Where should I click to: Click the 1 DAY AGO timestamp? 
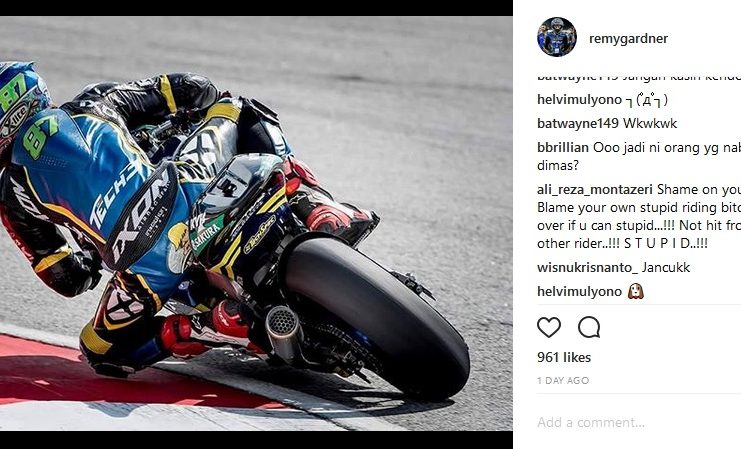tap(563, 380)
